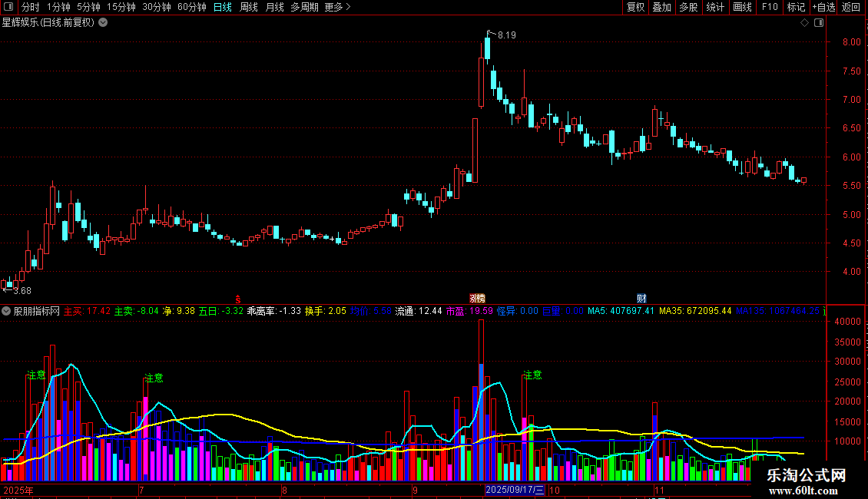This screenshot has height=499, width=868.
Task: Click the 怪异: 0.00 value
Action: click(x=518, y=311)
